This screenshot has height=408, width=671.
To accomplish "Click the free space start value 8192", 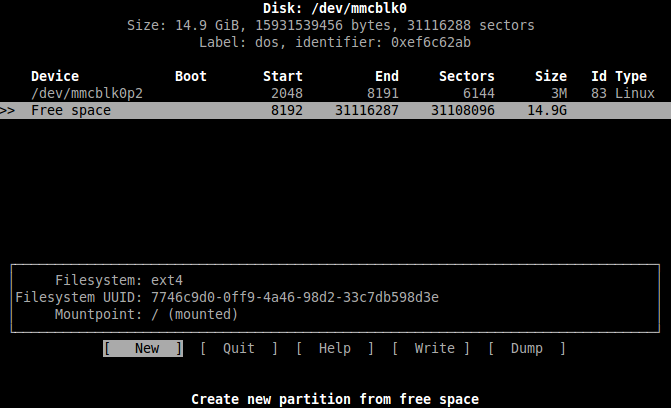I will point(287,110).
